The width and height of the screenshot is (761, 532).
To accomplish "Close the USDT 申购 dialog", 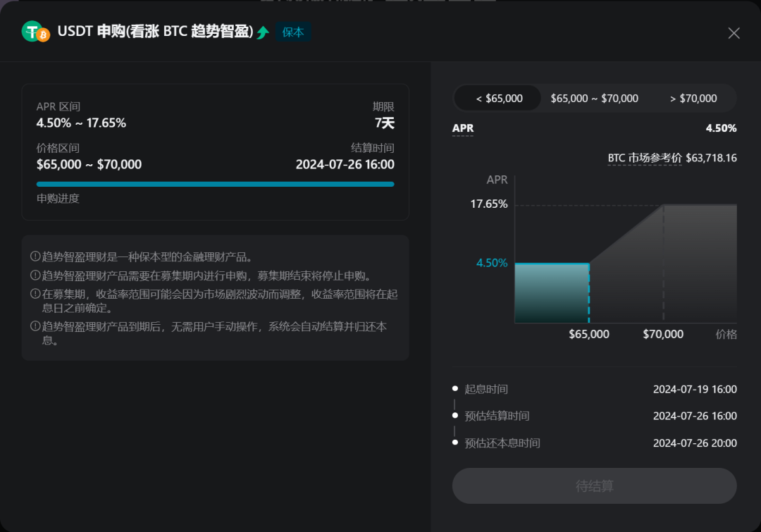I will (x=734, y=32).
